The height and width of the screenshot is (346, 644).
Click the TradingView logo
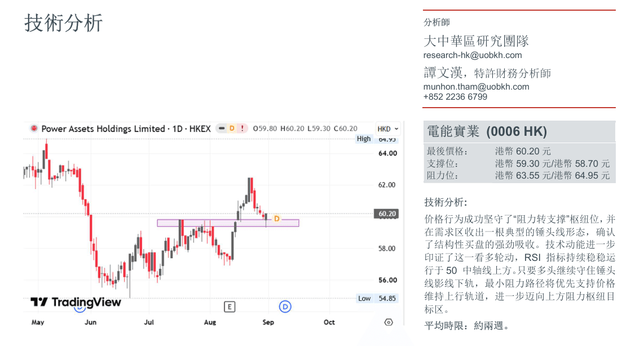coord(76,302)
